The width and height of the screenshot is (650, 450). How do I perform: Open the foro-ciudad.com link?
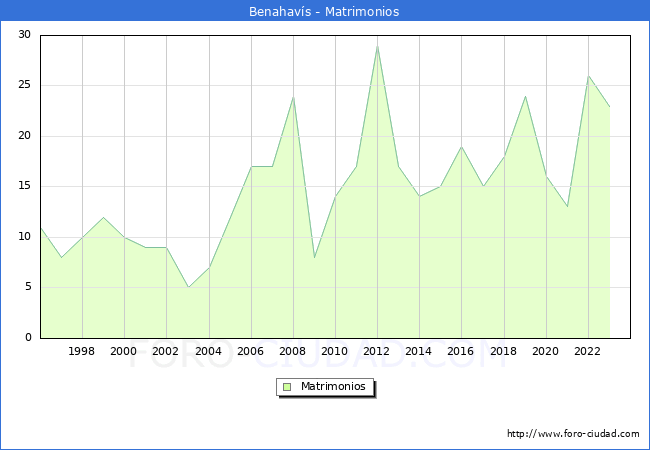[x=573, y=434]
